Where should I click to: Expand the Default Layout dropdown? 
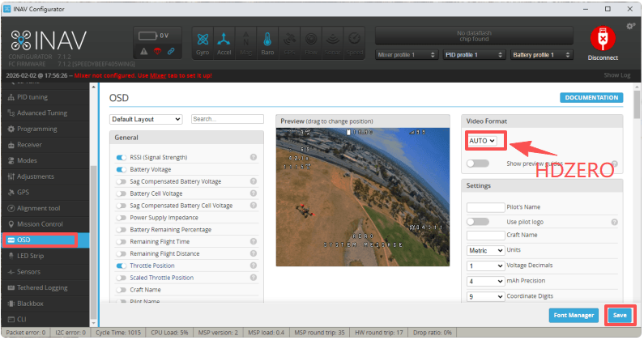(146, 119)
